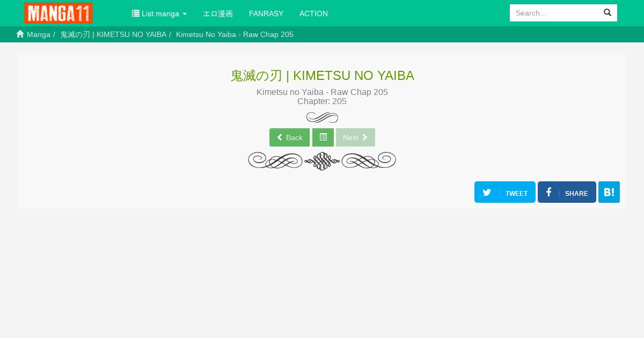Viewport: 644px width, 338px height.
Task: Open the エロ漫画 menu item
Action: pyautogui.click(x=218, y=13)
